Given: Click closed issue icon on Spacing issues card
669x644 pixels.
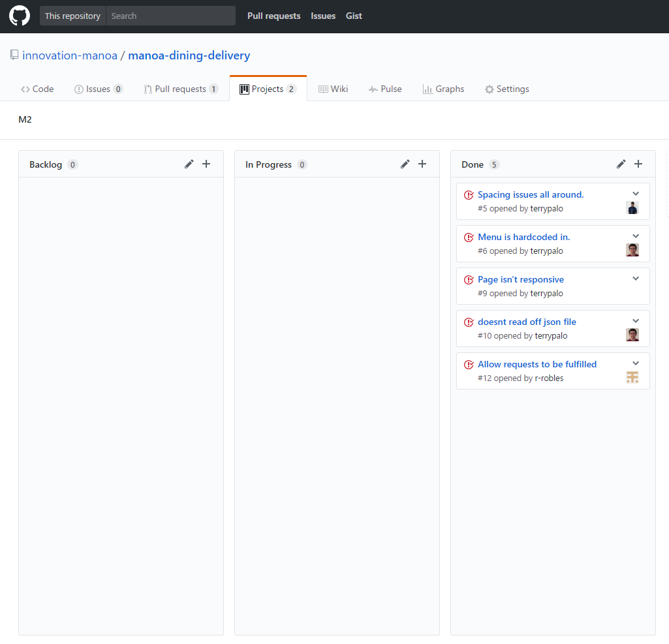Looking at the screenshot, I should (469, 195).
